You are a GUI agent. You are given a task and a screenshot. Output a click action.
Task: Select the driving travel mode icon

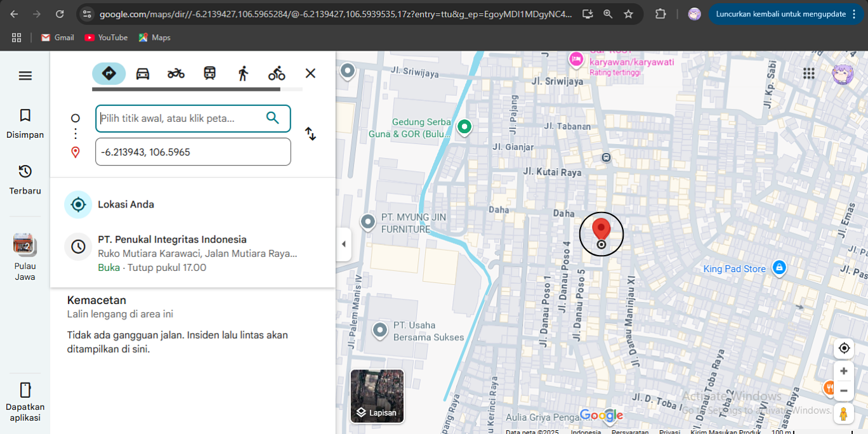coord(143,73)
